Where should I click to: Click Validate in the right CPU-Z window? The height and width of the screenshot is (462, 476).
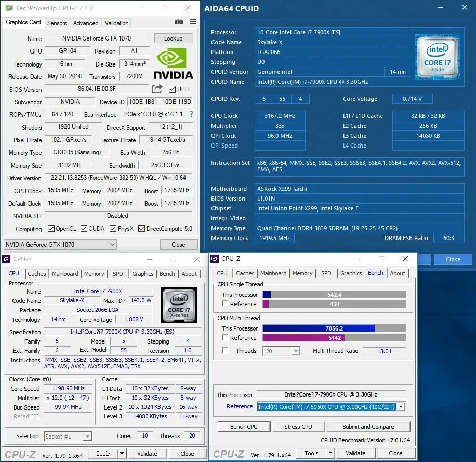pyautogui.click(x=355, y=453)
